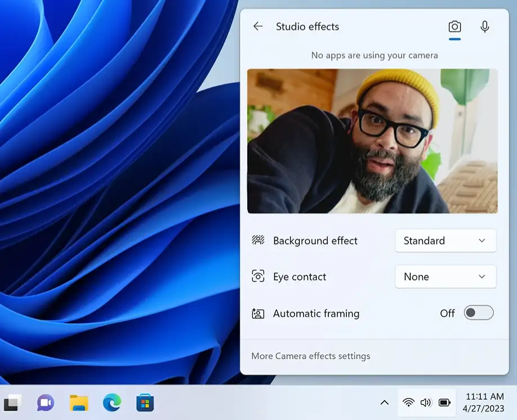
Task: Click the Automatic framing icon
Action: click(258, 314)
